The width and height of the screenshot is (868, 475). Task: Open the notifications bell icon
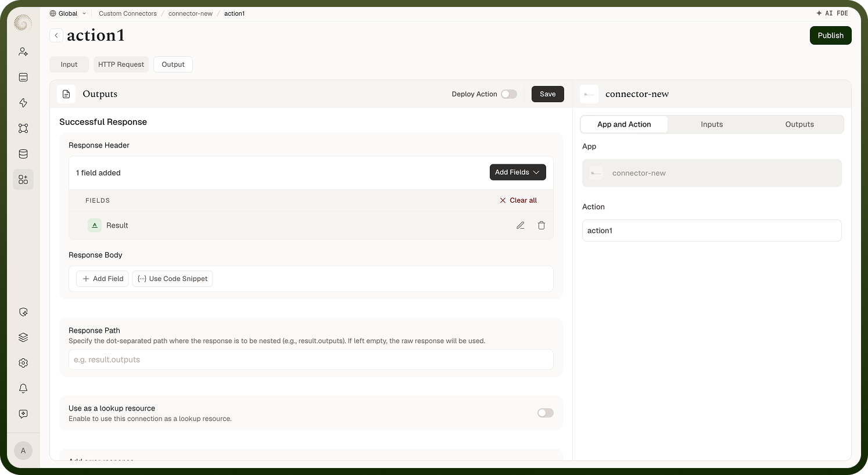(x=23, y=388)
